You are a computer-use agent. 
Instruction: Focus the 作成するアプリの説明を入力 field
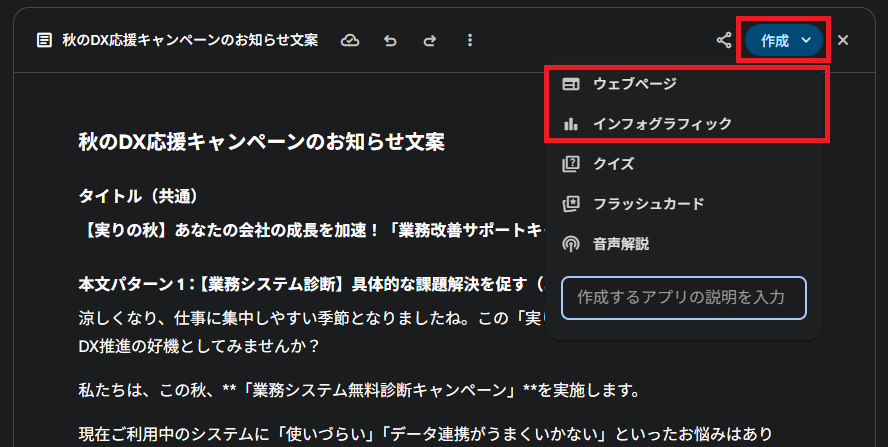pos(684,298)
